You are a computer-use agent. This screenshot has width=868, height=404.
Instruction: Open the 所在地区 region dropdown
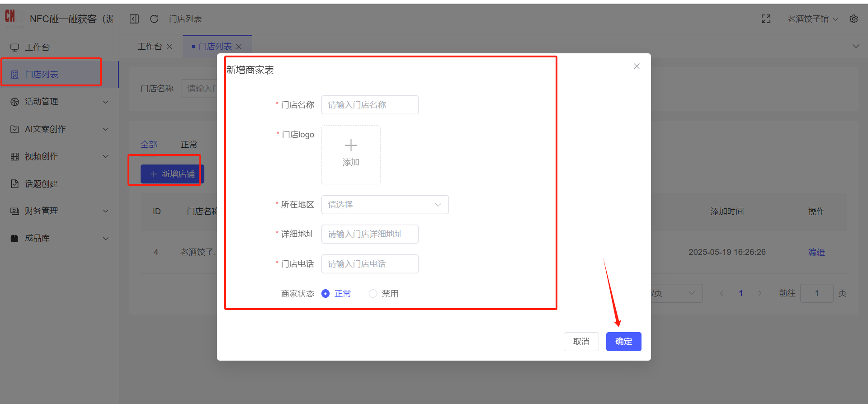coord(385,205)
